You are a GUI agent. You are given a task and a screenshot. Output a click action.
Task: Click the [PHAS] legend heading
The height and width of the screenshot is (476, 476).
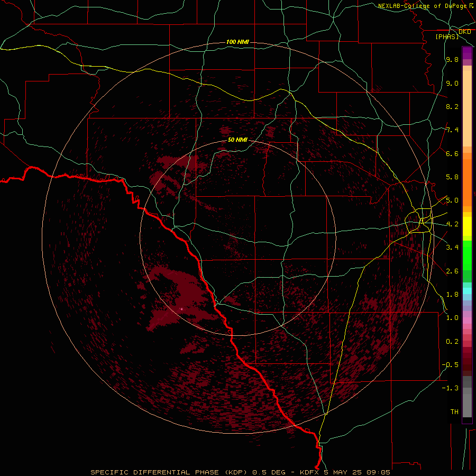(447, 36)
